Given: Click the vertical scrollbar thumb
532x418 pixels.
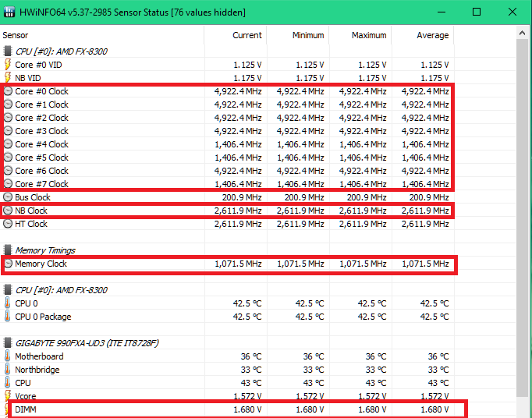Looking at the screenshot, I should pos(522,217).
